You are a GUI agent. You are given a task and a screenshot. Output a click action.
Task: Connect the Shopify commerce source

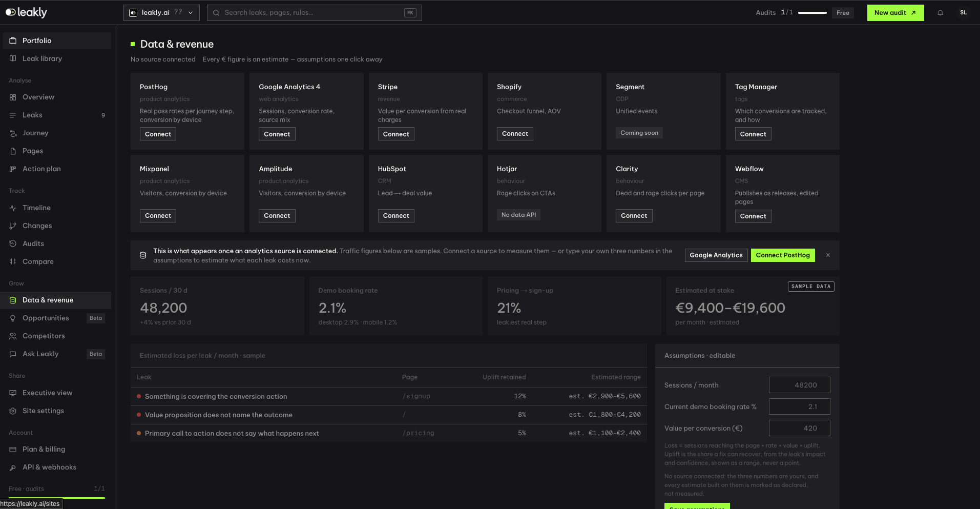(x=515, y=133)
